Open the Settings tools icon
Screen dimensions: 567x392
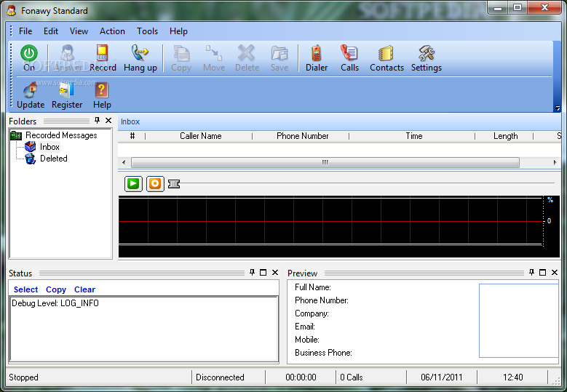[427, 57]
